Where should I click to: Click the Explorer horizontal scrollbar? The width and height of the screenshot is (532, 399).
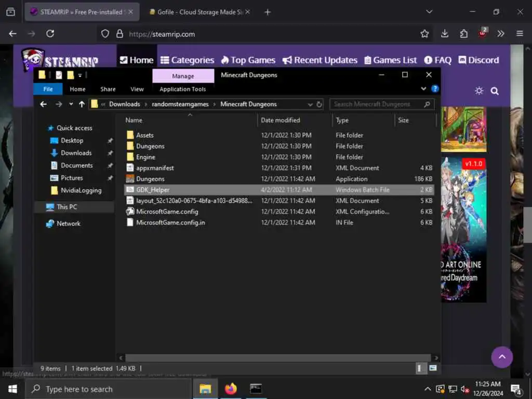[278, 357]
